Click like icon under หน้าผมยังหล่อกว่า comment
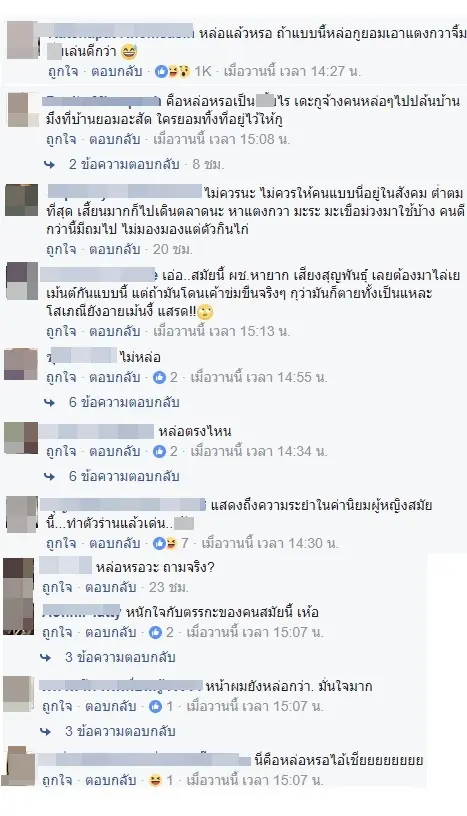467x816 pixels. pos(155,706)
